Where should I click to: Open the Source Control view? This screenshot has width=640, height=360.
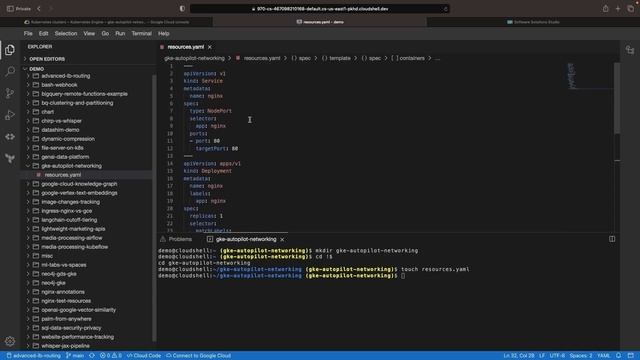coord(10,93)
